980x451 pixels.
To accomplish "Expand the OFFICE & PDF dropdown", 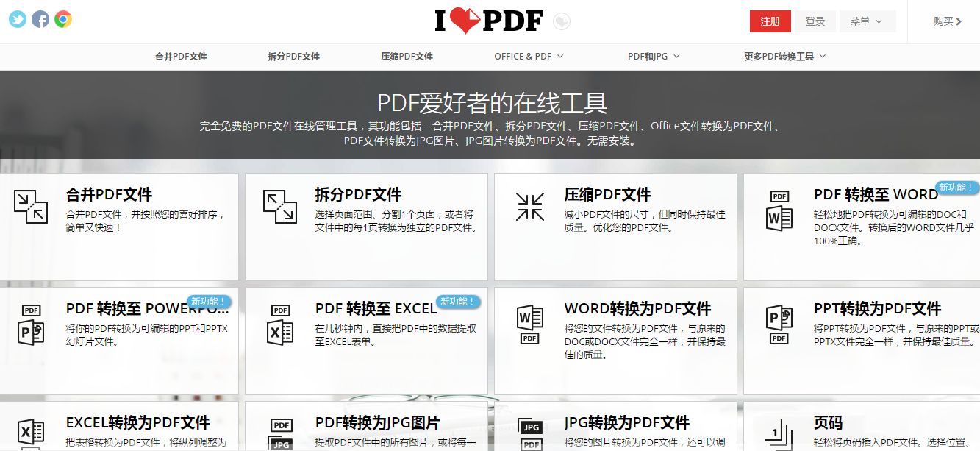I will (x=529, y=55).
